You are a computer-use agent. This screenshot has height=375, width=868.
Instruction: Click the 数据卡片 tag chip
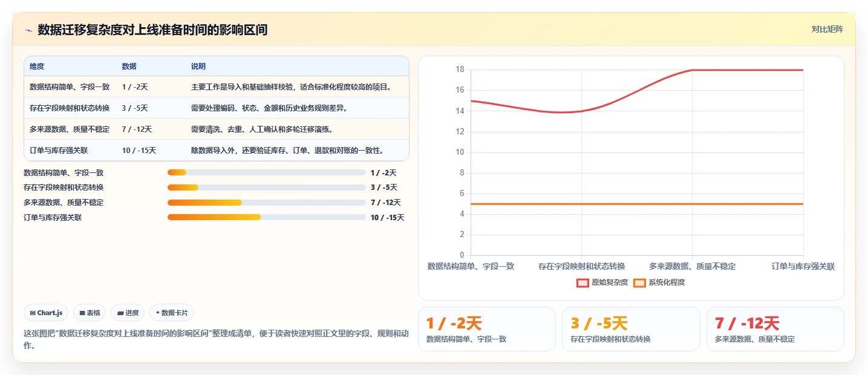click(172, 313)
